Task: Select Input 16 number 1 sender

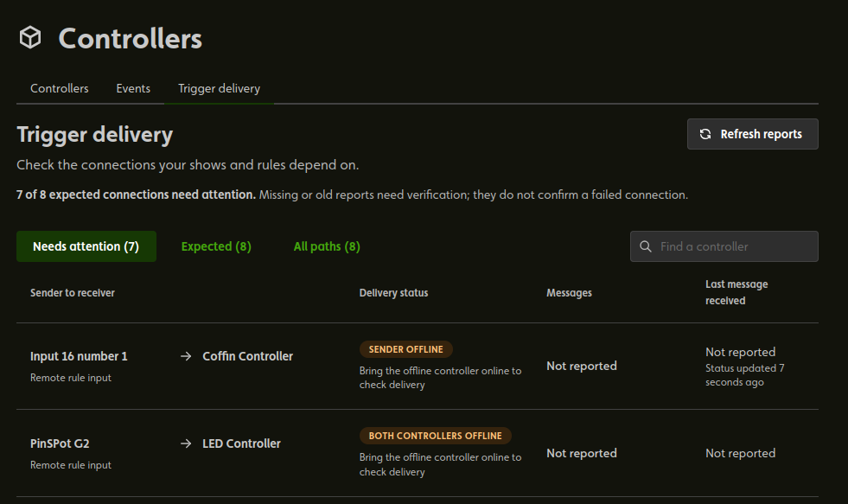Action: 79,356
